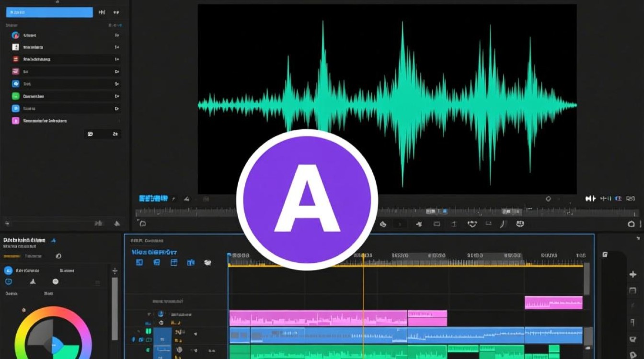Click the green icon in the left panel list

15,96
